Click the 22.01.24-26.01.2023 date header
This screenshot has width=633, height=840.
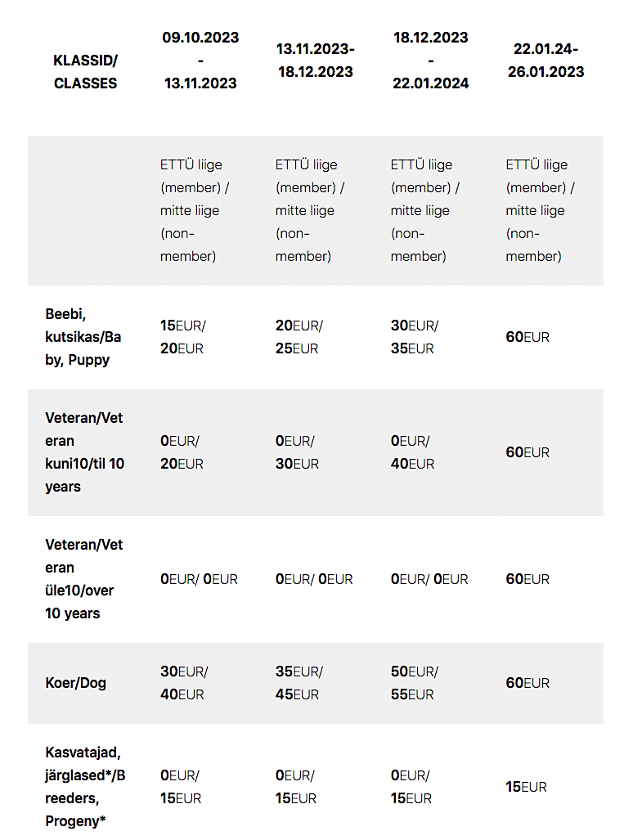[545, 61]
